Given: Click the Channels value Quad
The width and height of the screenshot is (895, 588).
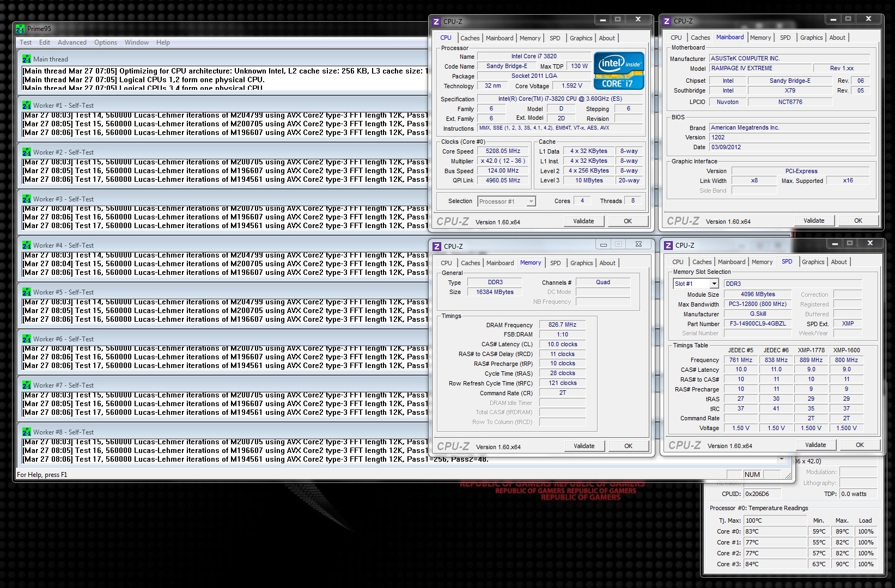Looking at the screenshot, I should (603, 282).
